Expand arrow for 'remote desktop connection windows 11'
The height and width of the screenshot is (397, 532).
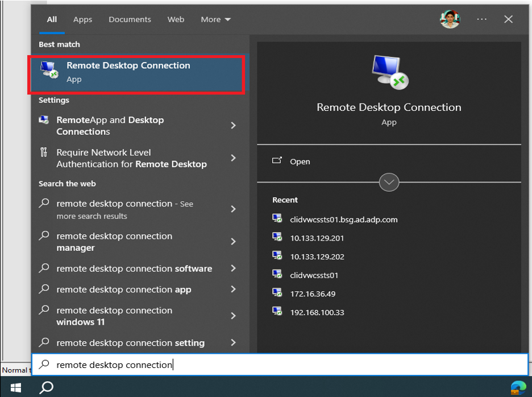234,316
